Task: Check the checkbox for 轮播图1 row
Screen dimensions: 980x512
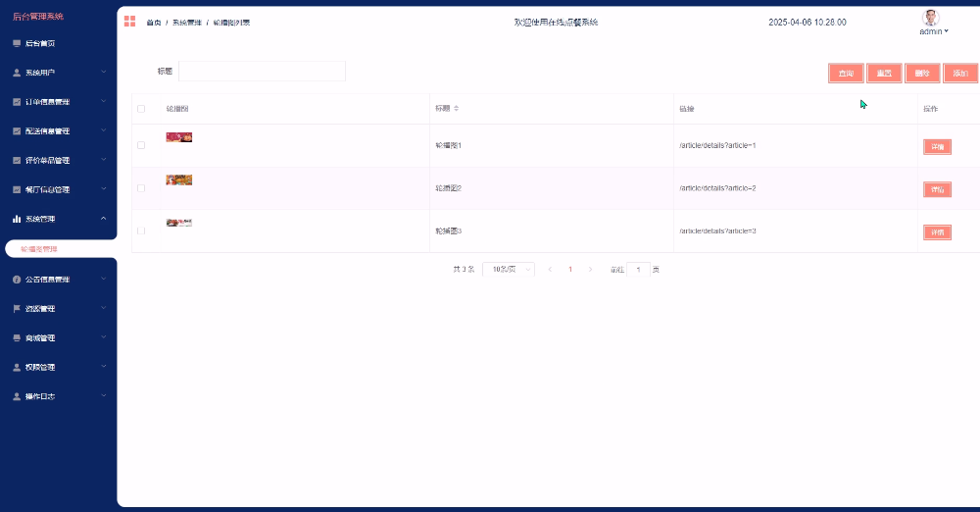Action: [x=141, y=145]
